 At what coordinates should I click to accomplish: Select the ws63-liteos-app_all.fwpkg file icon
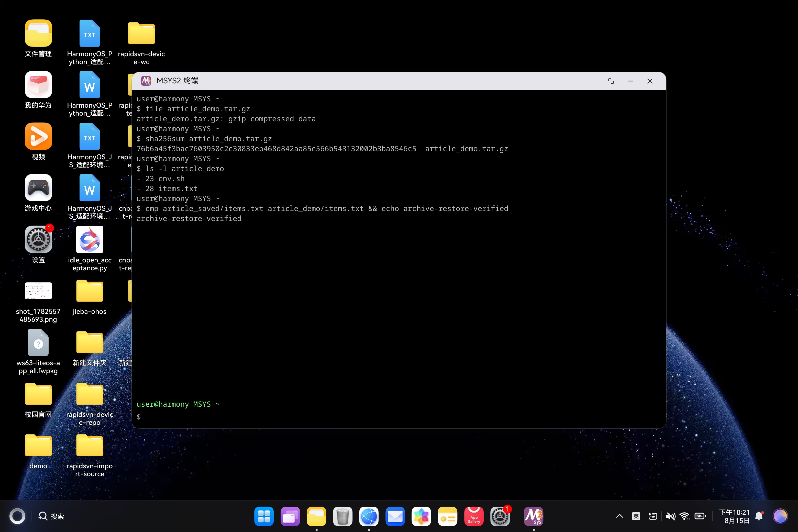tap(38, 342)
